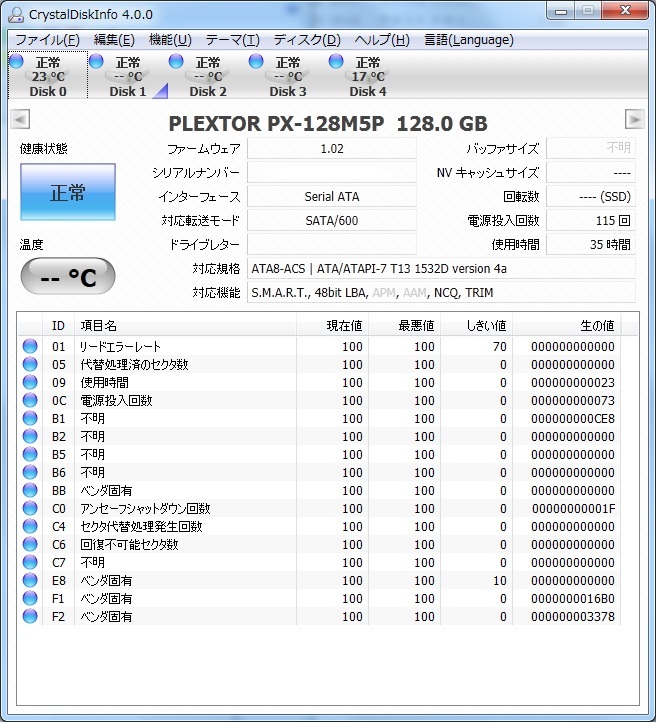656x722 pixels.
Task: Click the CrystalDiskInfo title bar icon
Action: tap(16, 14)
